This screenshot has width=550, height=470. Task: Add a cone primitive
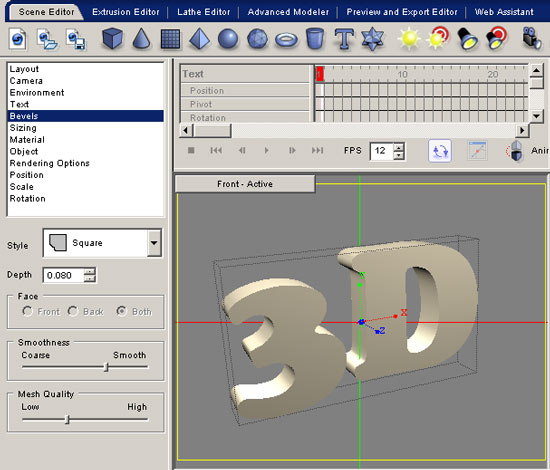coord(141,39)
